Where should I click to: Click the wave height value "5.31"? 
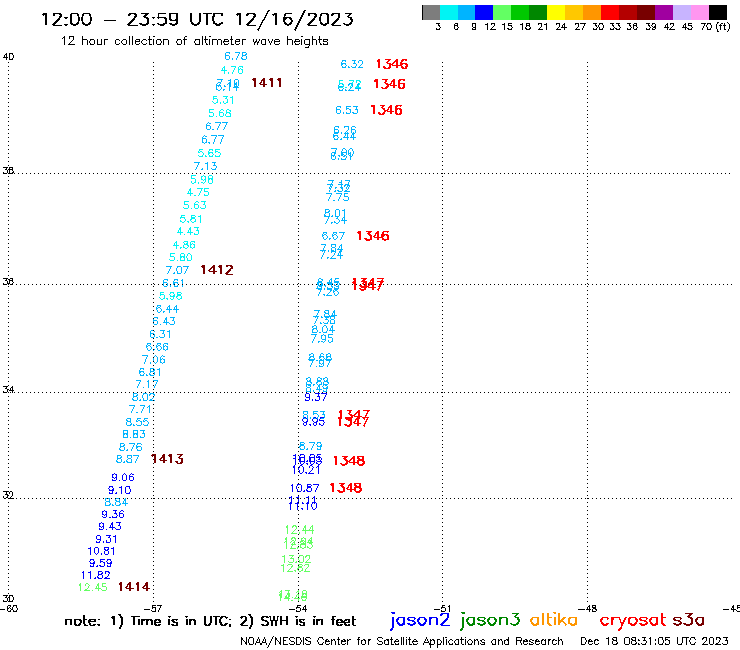pyautogui.click(x=223, y=100)
